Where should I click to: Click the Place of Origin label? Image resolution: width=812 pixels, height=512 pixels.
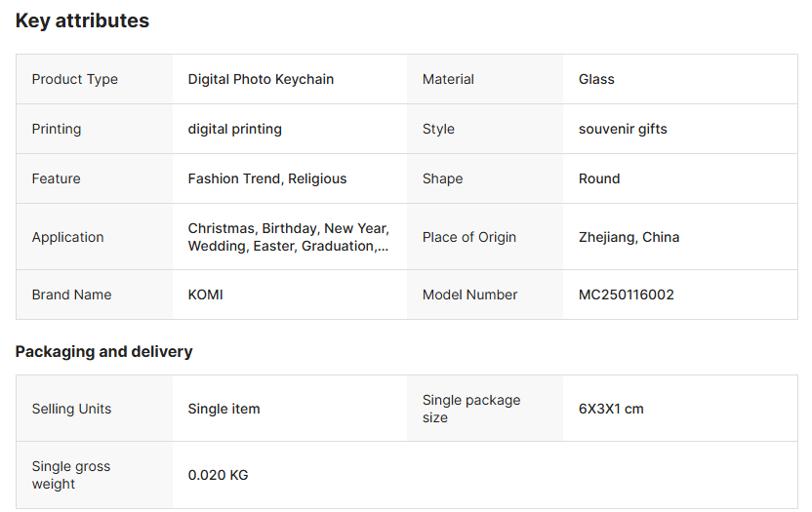coord(469,237)
